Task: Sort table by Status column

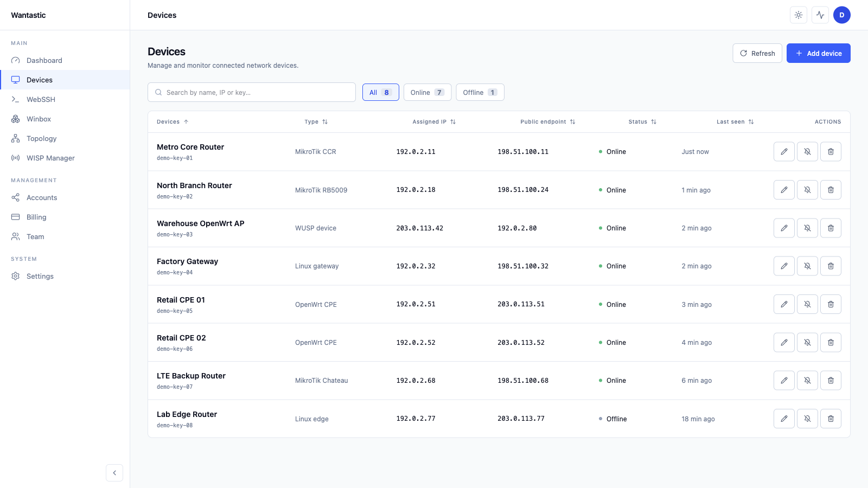Action: (642, 122)
